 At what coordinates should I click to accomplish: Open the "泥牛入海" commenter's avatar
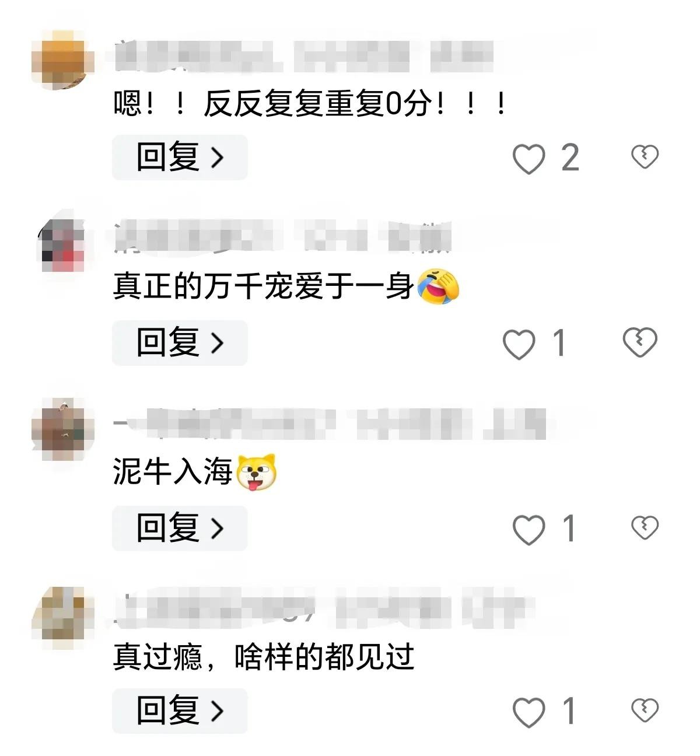[62, 429]
